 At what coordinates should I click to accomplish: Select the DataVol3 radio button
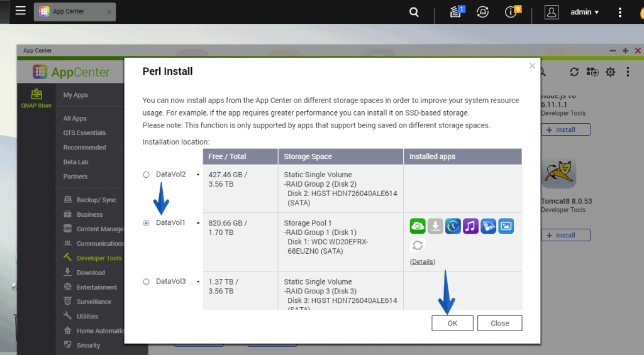(147, 281)
